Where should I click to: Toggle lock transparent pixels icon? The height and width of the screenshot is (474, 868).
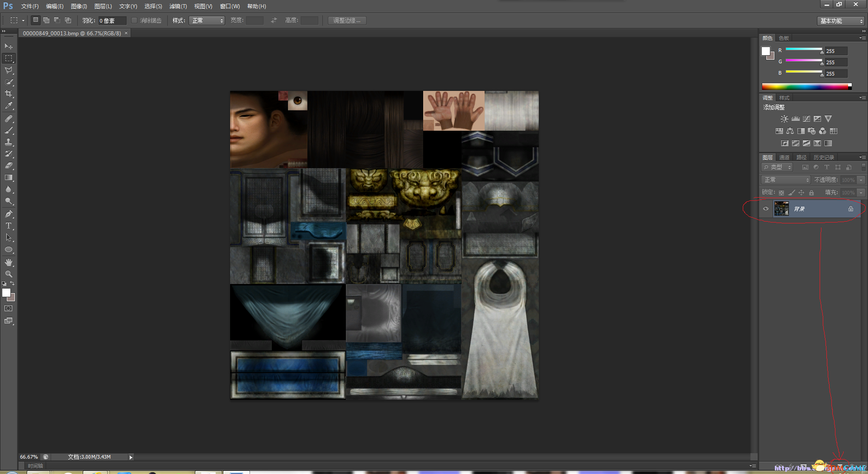pyautogui.click(x=781, y=193)
